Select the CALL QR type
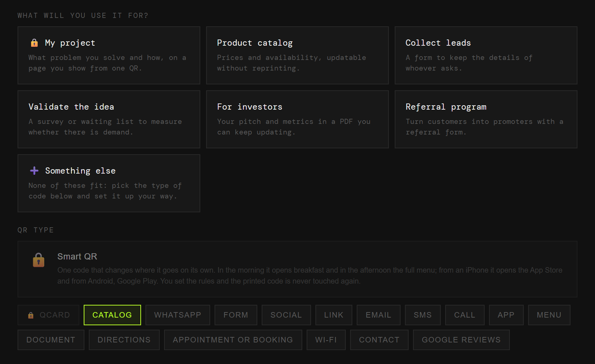 [465, 315]
